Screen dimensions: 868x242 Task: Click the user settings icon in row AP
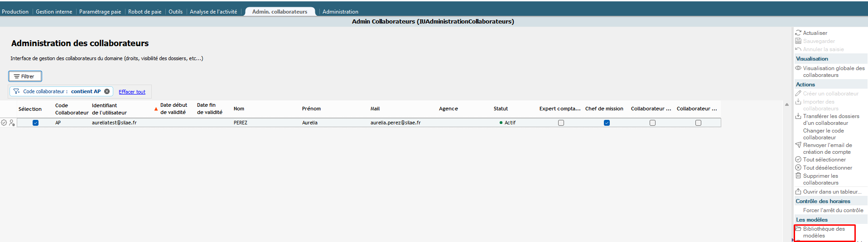[x=12, y=123]
